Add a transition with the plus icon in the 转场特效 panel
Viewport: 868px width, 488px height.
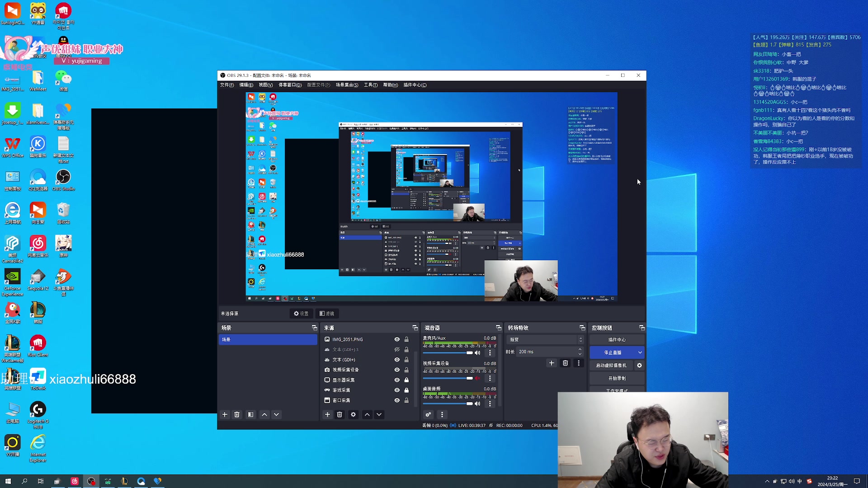(x=552, y=363)
